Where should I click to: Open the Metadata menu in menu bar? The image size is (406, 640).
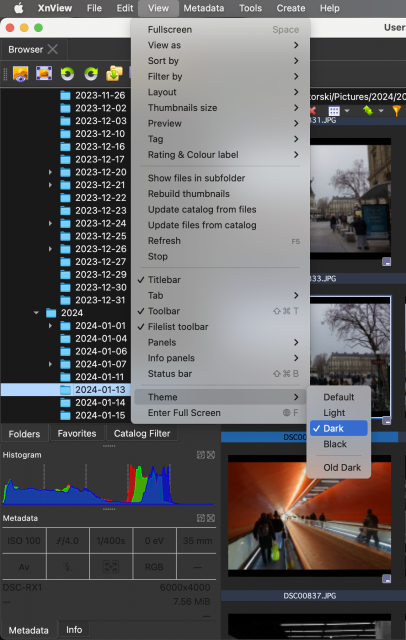[x=204, y=8]
